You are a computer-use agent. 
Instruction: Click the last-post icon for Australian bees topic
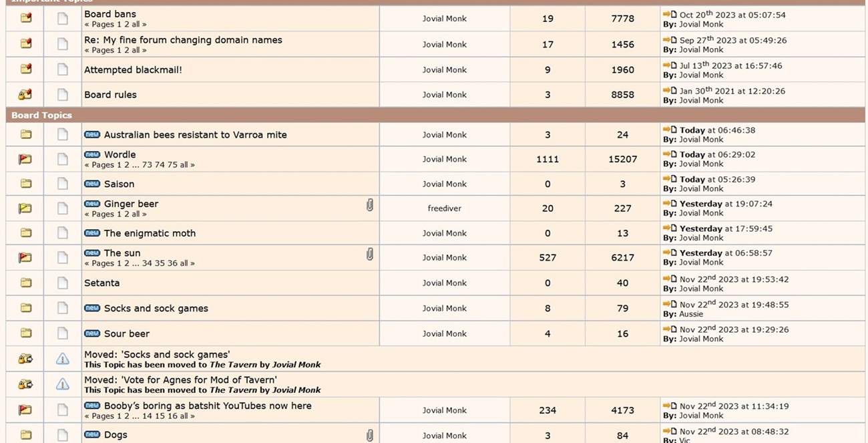point(670,130)
